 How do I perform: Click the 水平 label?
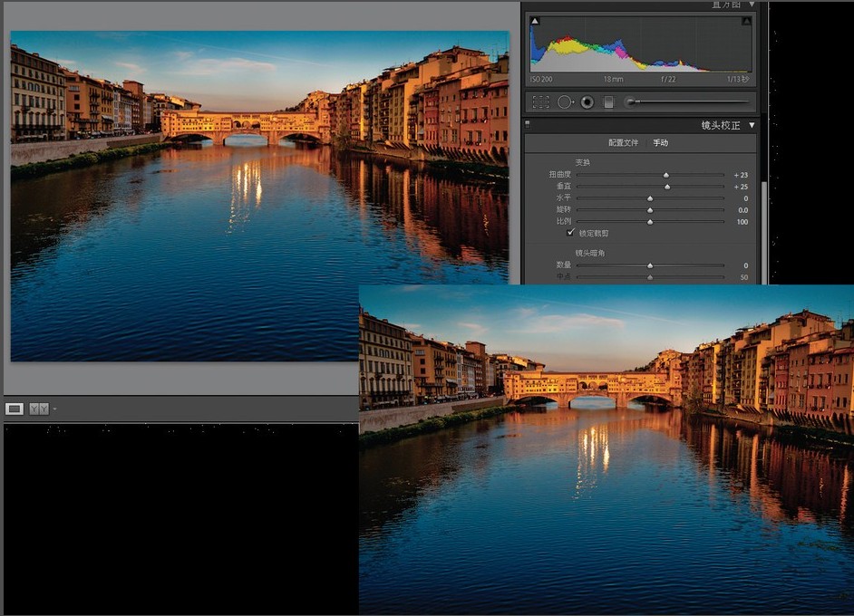[x=564, y=197]
